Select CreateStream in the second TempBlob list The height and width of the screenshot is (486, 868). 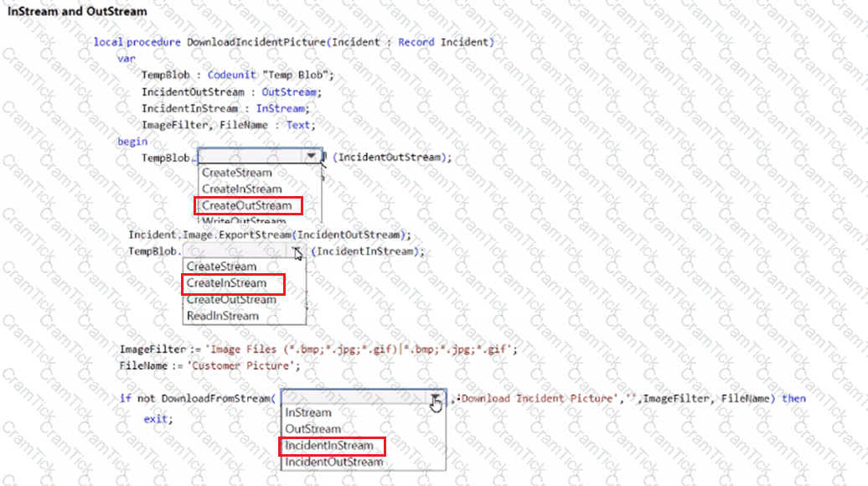point(221,266)
